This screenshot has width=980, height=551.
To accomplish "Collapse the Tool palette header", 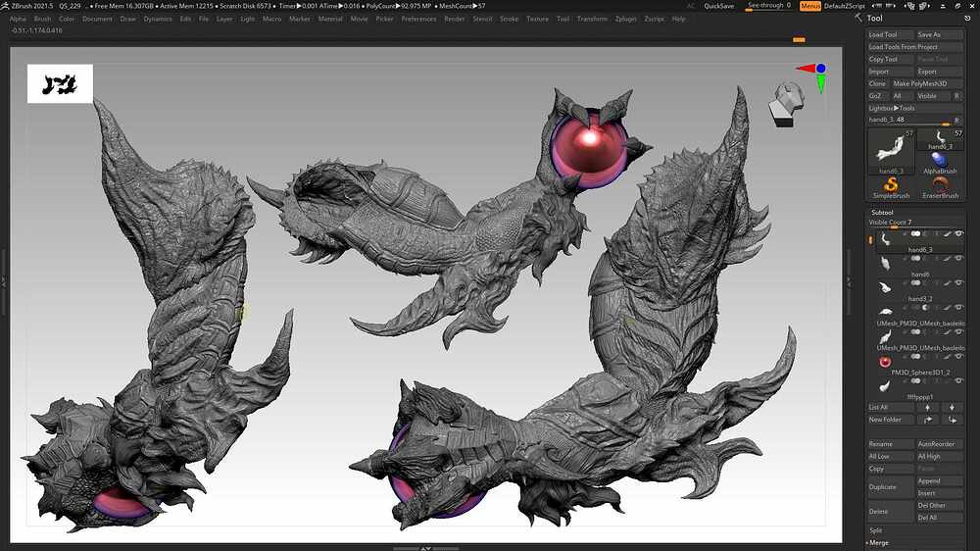I will click(874, 18).
